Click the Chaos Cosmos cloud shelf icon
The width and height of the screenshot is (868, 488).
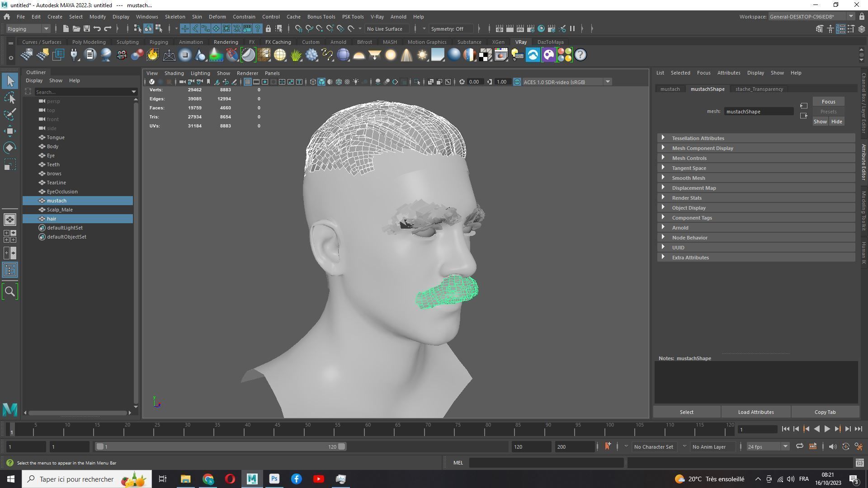point(533,55)
